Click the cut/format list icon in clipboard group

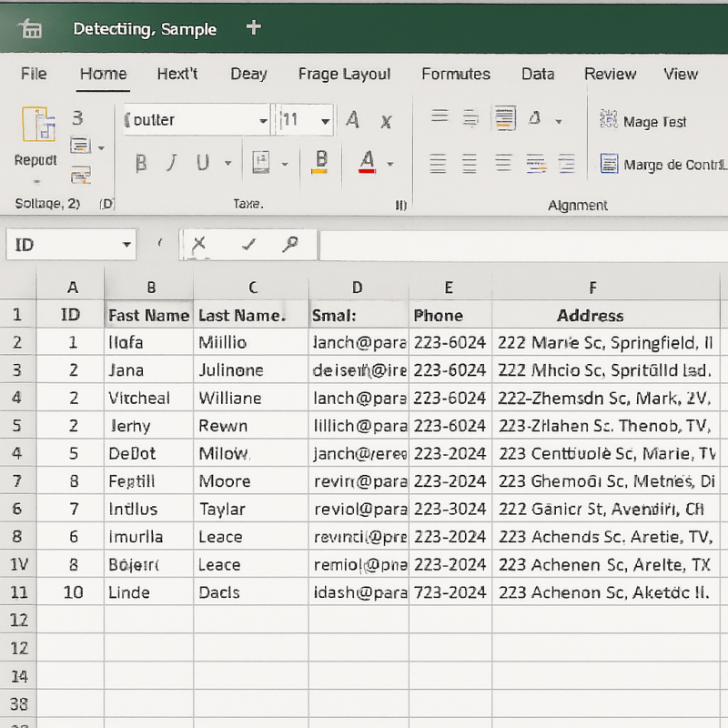[80, 146]
